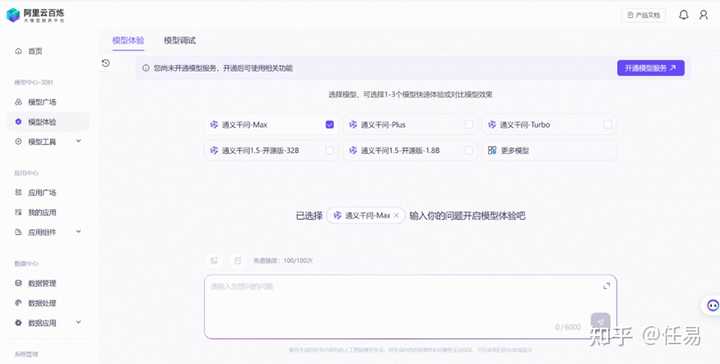
Task: Uncheck the 通义千问-Max checkbox
Action: pos(330,124)
